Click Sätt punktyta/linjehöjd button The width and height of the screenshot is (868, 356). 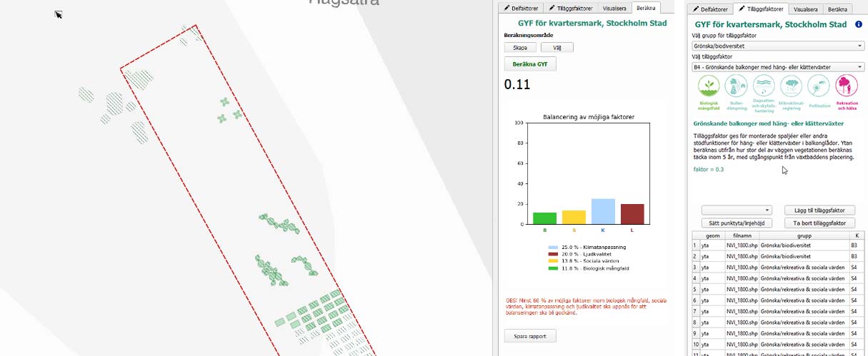coord(737,223)
